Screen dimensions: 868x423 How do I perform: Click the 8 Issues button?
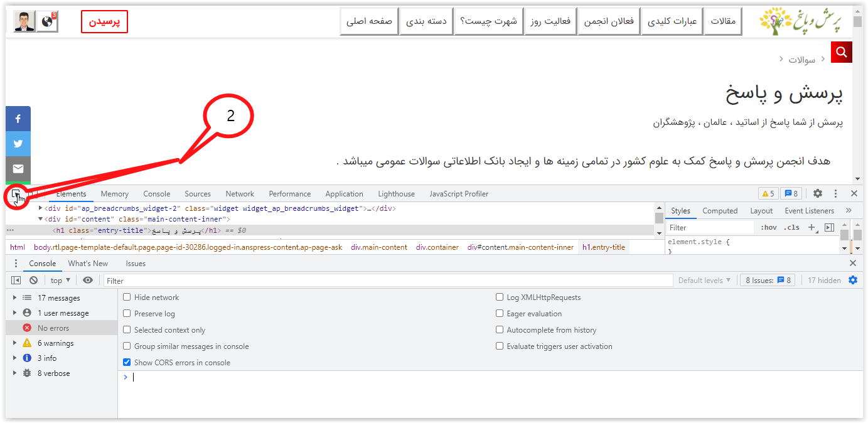(x=767, y=281)
